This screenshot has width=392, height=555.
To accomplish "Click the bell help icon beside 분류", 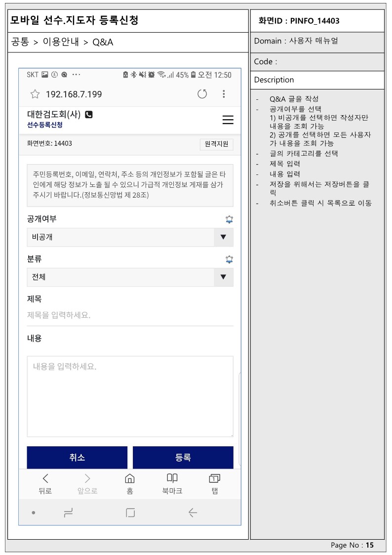I will tap(230, 259).
